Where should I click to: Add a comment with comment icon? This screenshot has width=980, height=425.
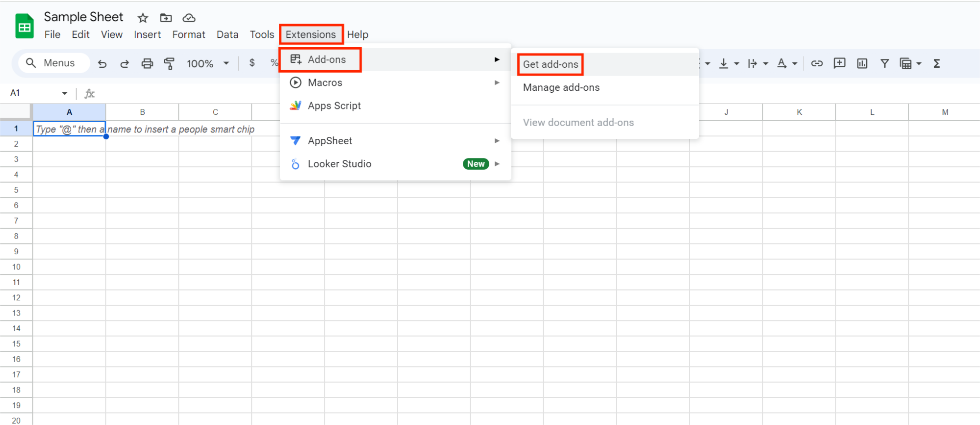tap(839, 63)
